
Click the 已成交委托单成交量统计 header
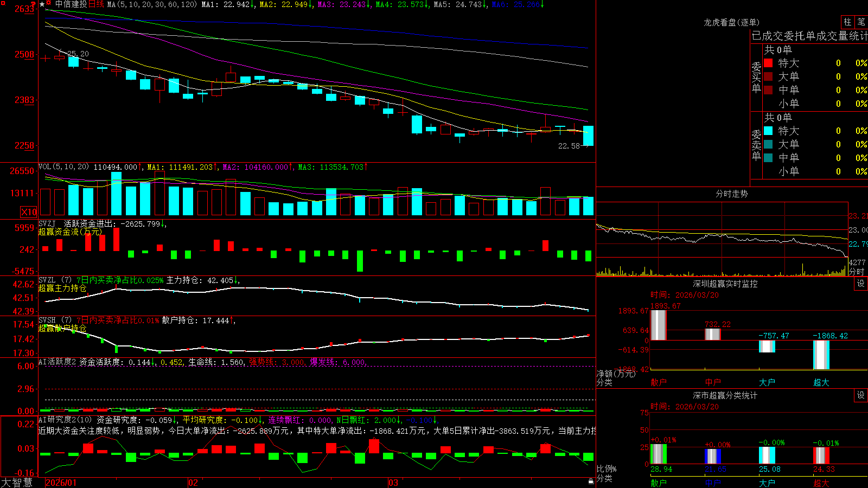click(809, 36)
